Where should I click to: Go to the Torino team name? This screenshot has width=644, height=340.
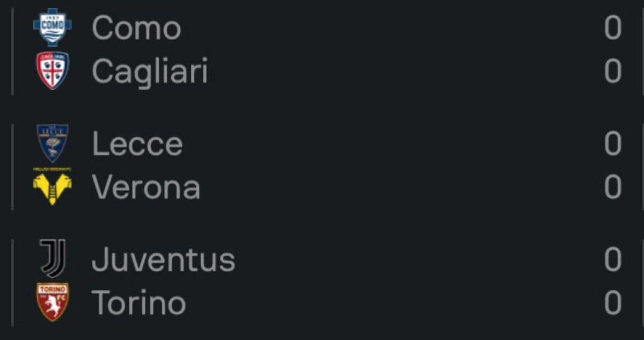(139, 302)
